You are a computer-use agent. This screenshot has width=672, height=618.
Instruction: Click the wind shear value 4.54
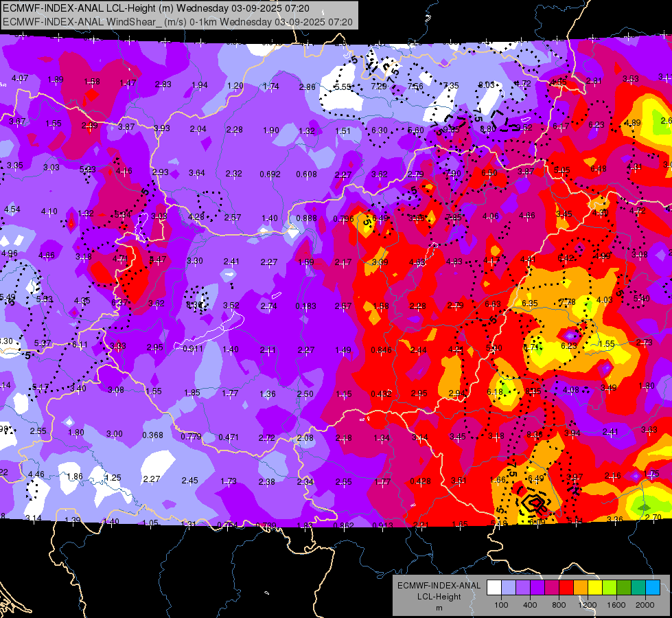coord(12,209)
